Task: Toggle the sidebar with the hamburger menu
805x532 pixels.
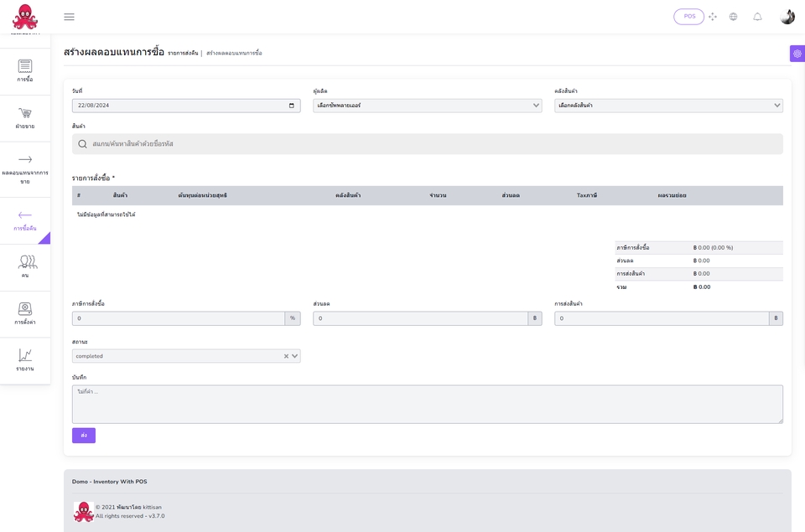Action: click(x=69, y=16)
